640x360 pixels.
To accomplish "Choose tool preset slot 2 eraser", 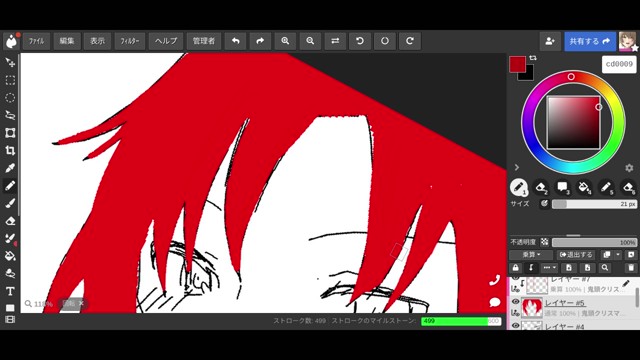I will pyautogui.click(x=541, y=187).
